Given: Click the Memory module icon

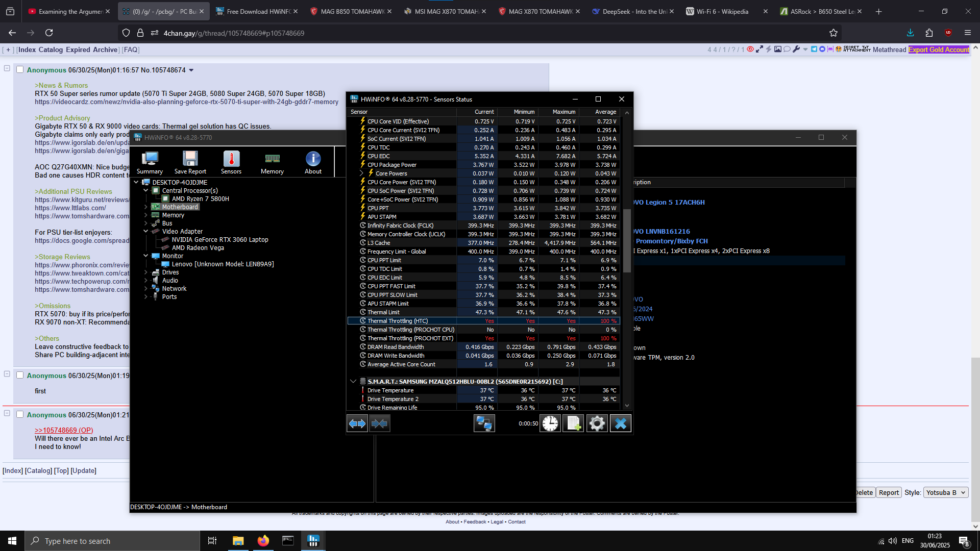Looking at the screenshot, I should pyautogui.click(x=272, y=163).
